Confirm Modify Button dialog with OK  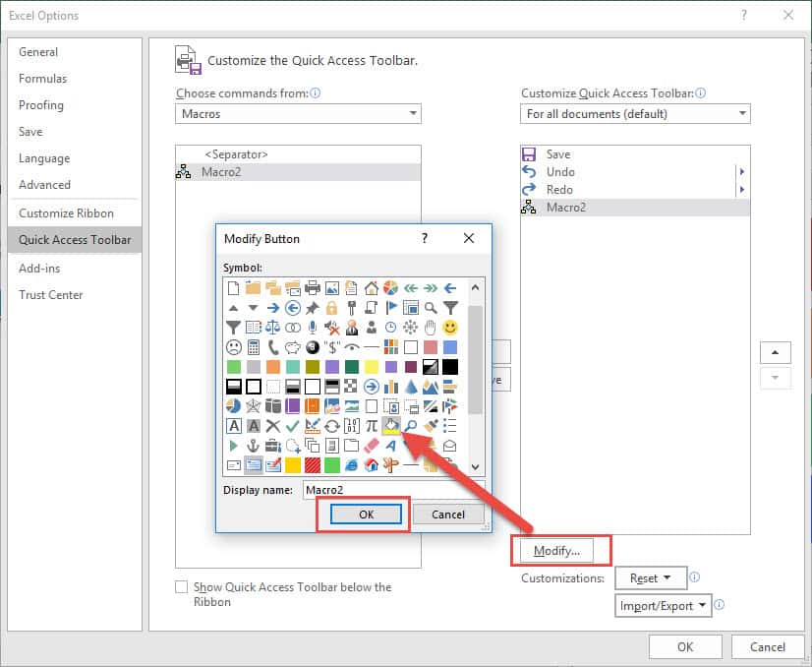(x=366, y=515)
